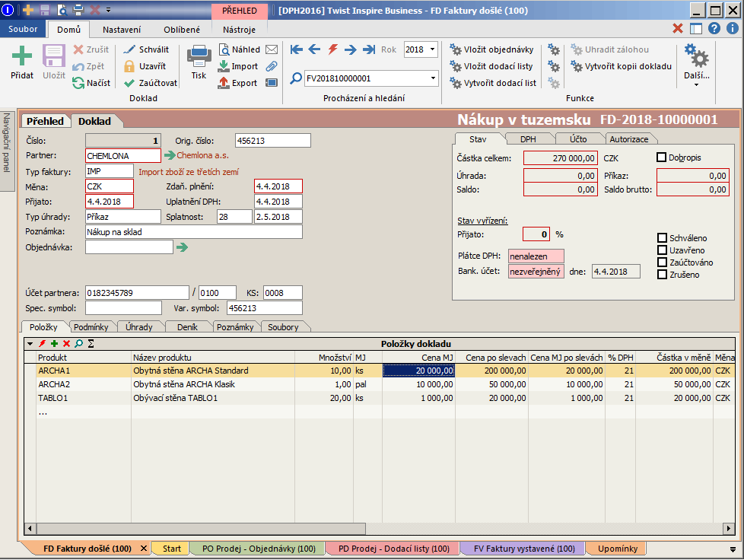Click the Import icon in the ribbon
This screenshot has width=744, height=560.
coord(224,66)
